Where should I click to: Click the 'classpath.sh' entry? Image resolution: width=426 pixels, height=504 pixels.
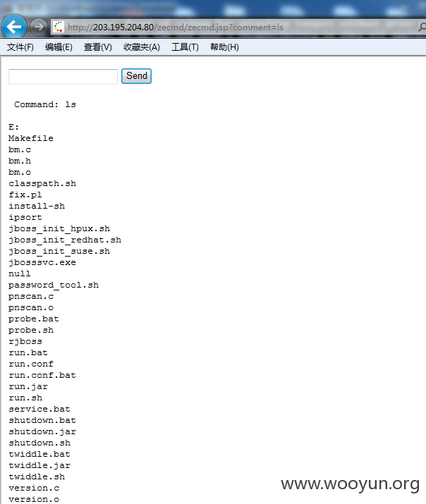tap(42, 183)
